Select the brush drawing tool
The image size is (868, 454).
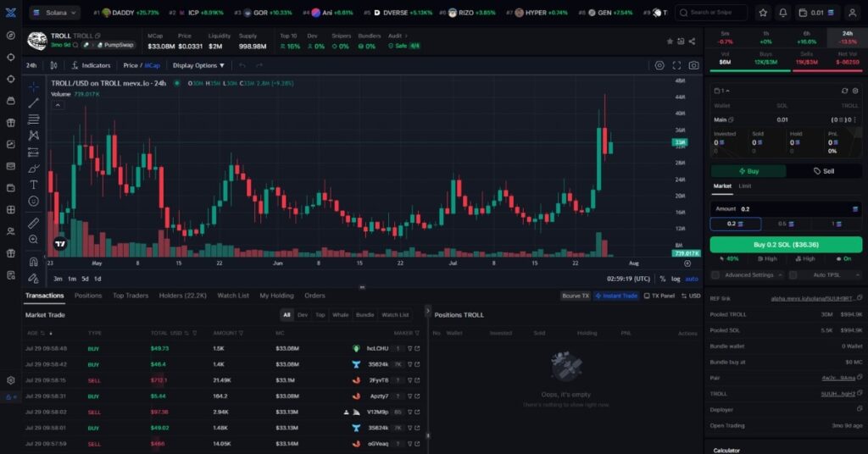pyautogui.click(x=33, y=169)
